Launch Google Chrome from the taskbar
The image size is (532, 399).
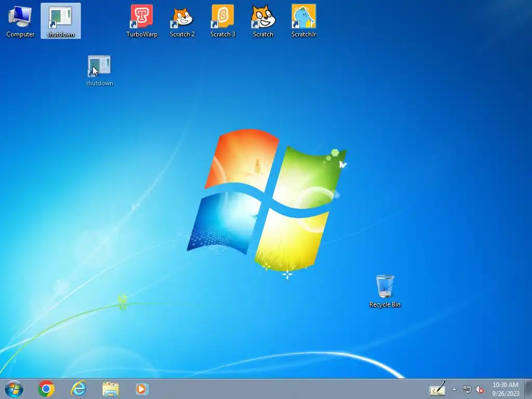point(46,389)
